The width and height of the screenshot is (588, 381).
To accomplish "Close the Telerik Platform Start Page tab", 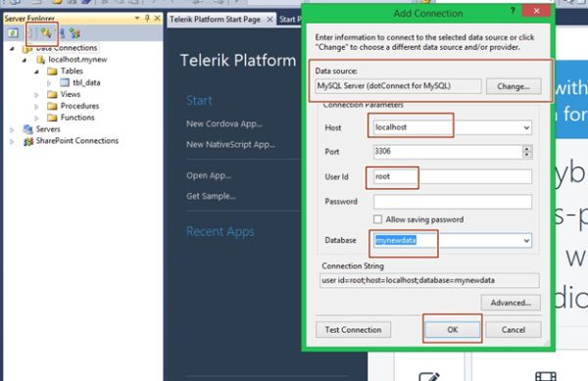I will [x=269, y=20].
